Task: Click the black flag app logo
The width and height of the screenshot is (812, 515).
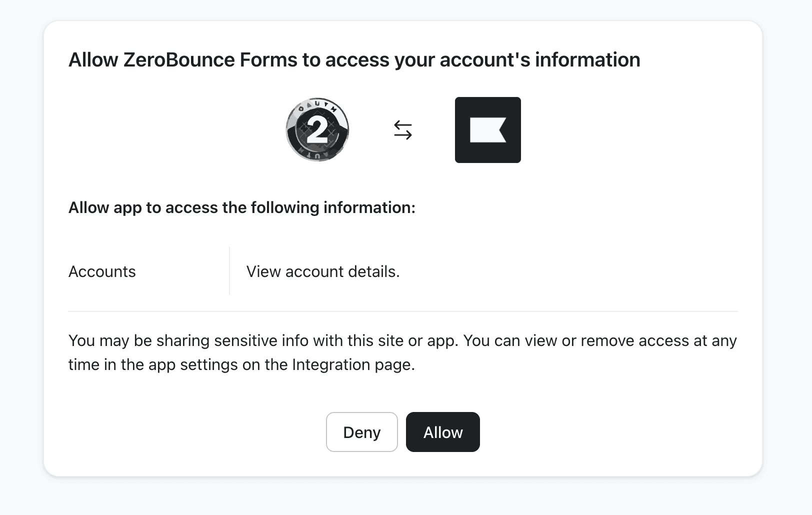Action: pos(488,130)
